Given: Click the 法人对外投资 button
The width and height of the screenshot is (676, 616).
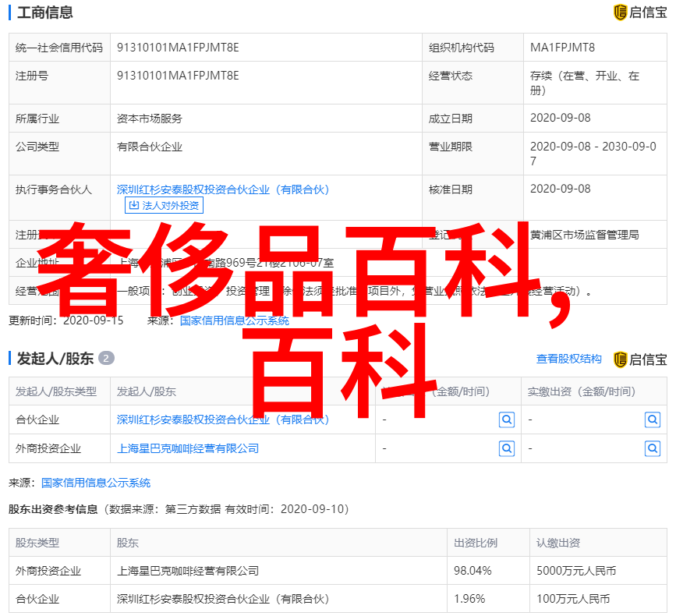Looking at the screenshot, I should pos(164,205).
